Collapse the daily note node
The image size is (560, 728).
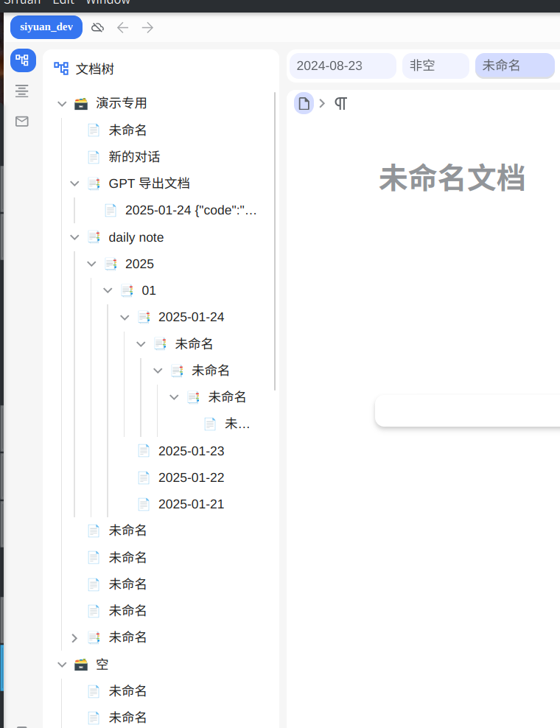[74, 237]
